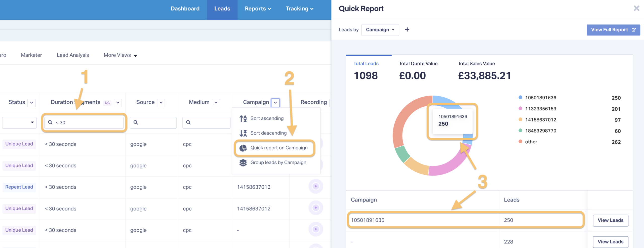This screenshot has width=644, height=248.
Task: Click the Total Sales Value amount £33,885.21
Action: (484, 75)
